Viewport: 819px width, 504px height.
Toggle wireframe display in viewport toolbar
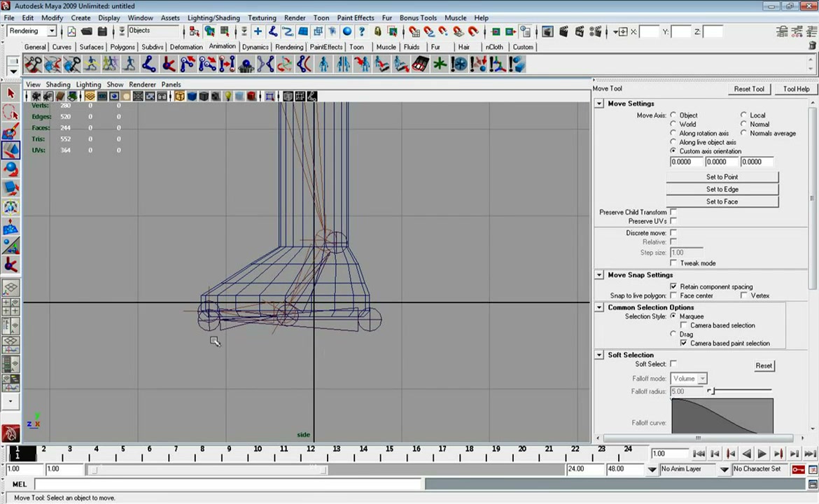click(180, 96)
